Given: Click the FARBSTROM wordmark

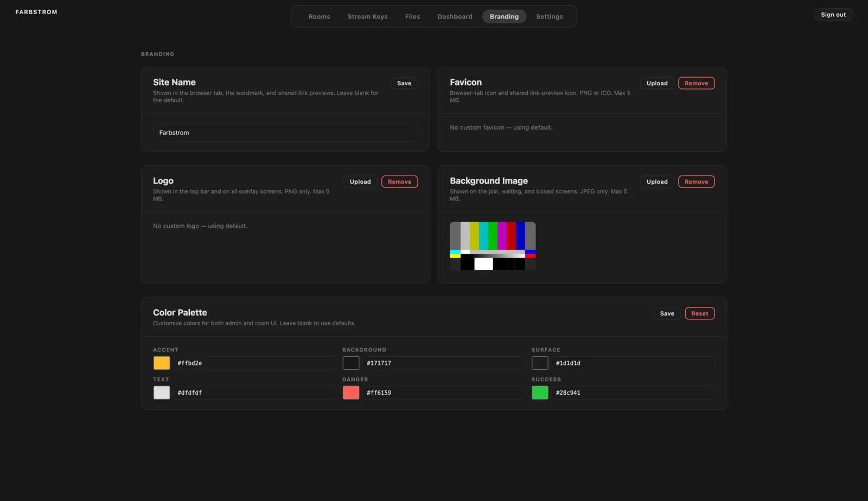Looking at the screenshot, I should [x=36, y=12].
